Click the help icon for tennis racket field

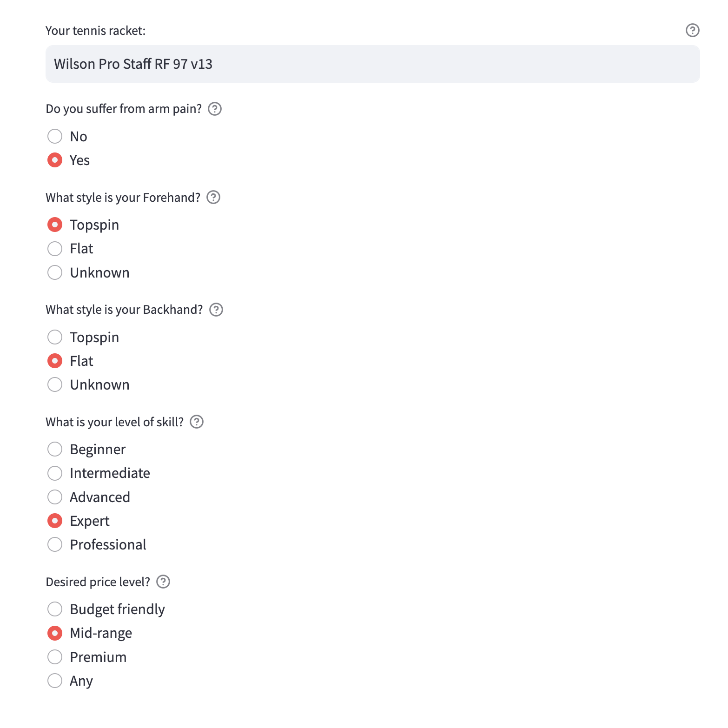tap(692, 30)
